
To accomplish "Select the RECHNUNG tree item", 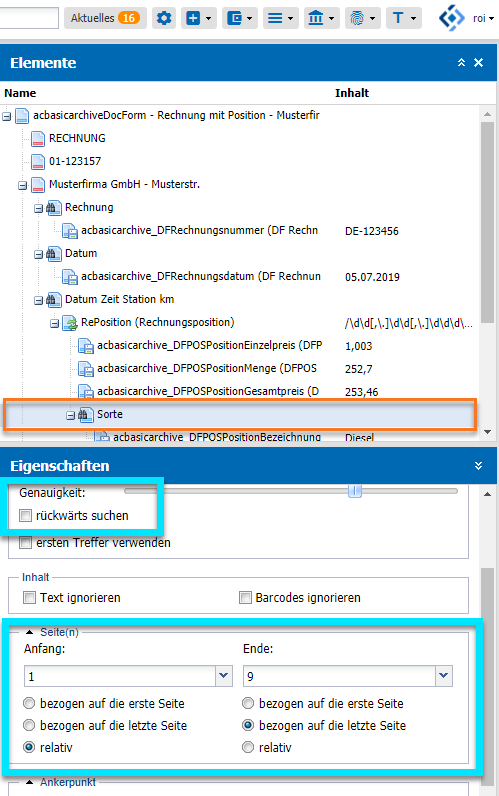I will 77,138.
